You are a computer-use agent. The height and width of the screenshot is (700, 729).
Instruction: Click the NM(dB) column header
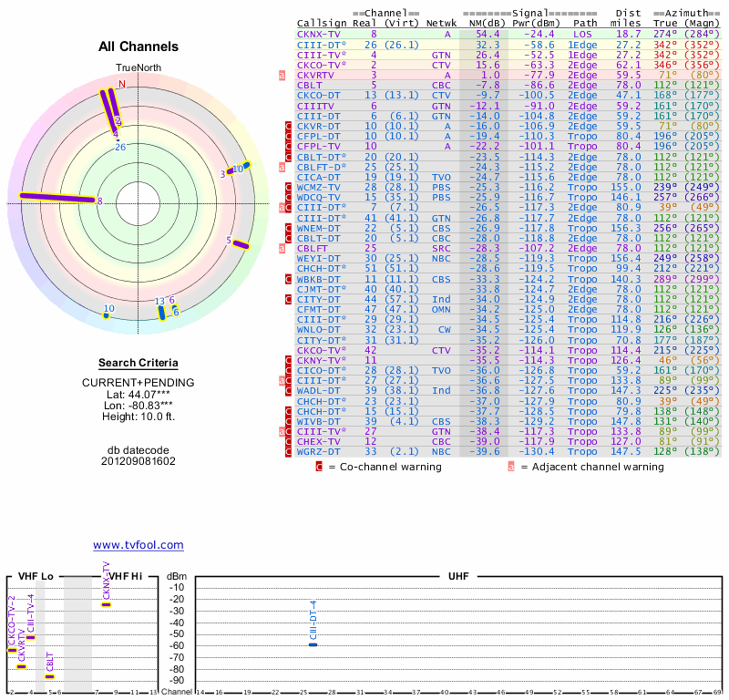[x=481, y=23]
